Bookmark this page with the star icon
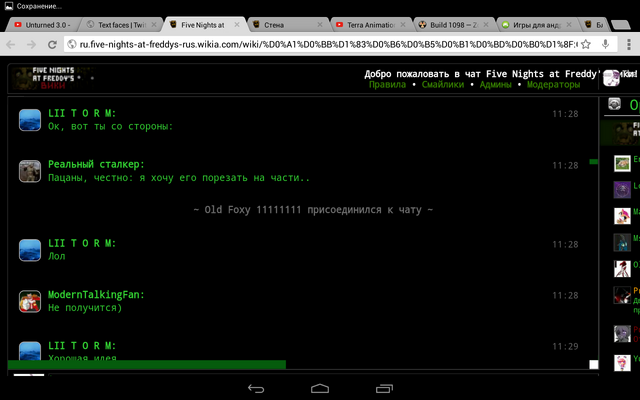Image resolution: width=640 pixels, height=400 pixels. tap(586, 44)
